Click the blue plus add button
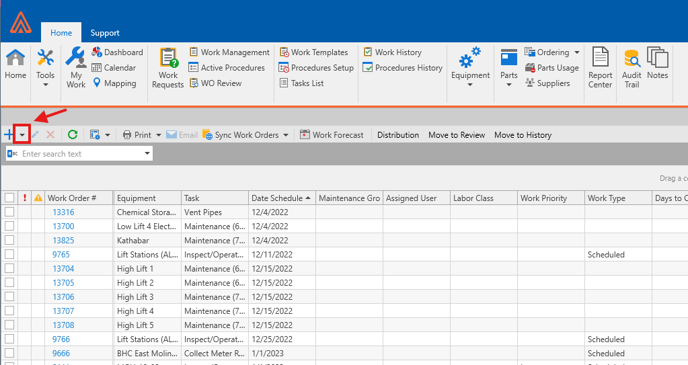 [8, 135]
